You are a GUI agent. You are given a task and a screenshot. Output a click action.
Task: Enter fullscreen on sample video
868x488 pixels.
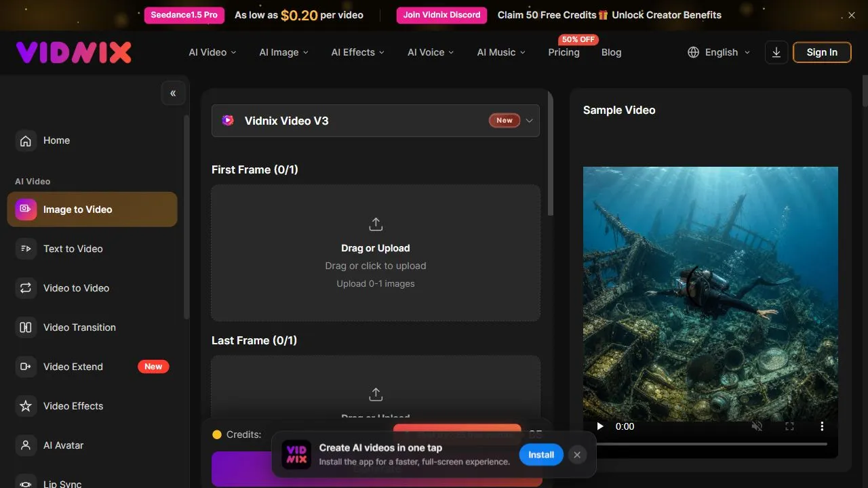(x=789, y=426)
